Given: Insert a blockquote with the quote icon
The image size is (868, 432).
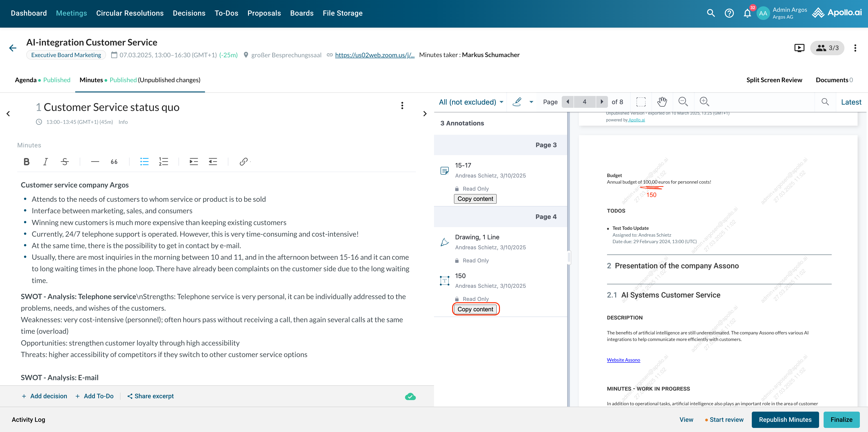Looking at the screenshot, I should (x=114, y=162).
